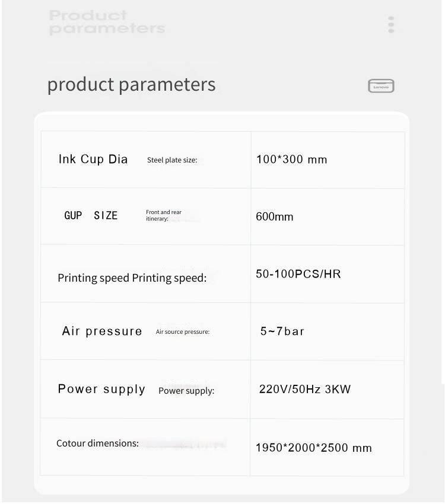Viewport: 445px width, 504px height.
Task: Select the '600mm' value
Action: 275,216
